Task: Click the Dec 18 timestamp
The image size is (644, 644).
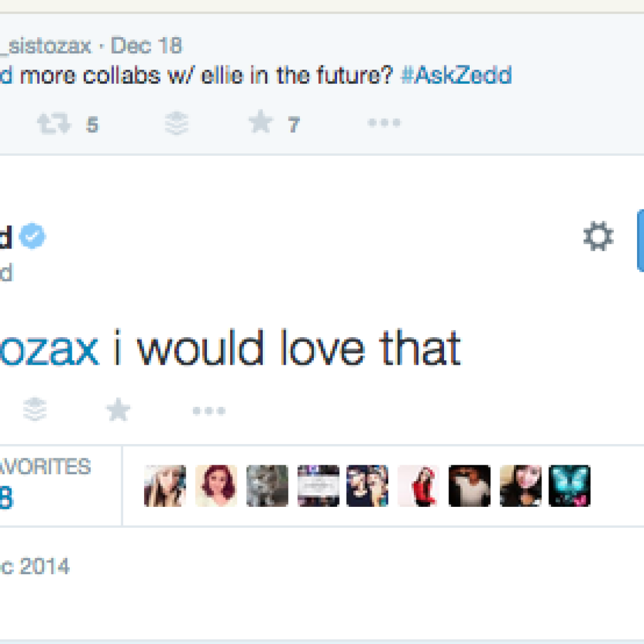Action: [x=147, y=46]
